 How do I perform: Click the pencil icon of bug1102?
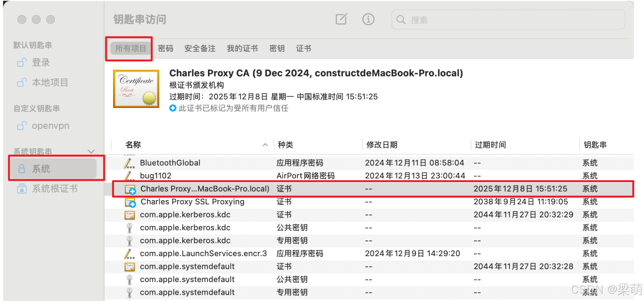129,176
